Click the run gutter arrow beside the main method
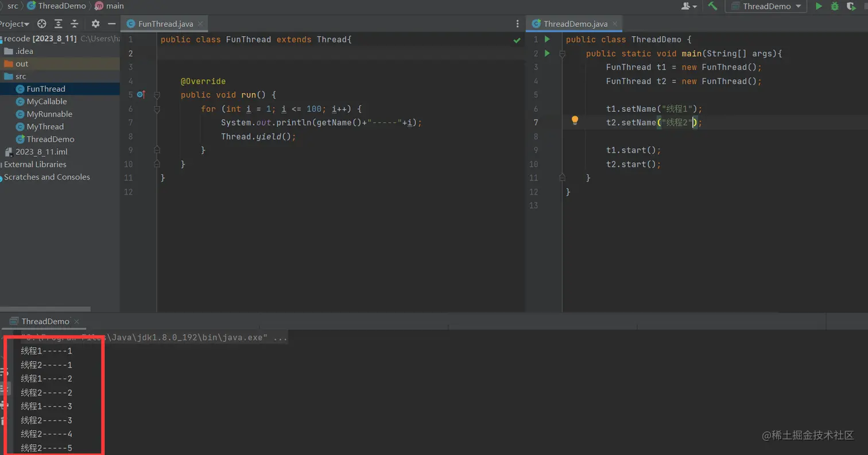 (547, 53)
